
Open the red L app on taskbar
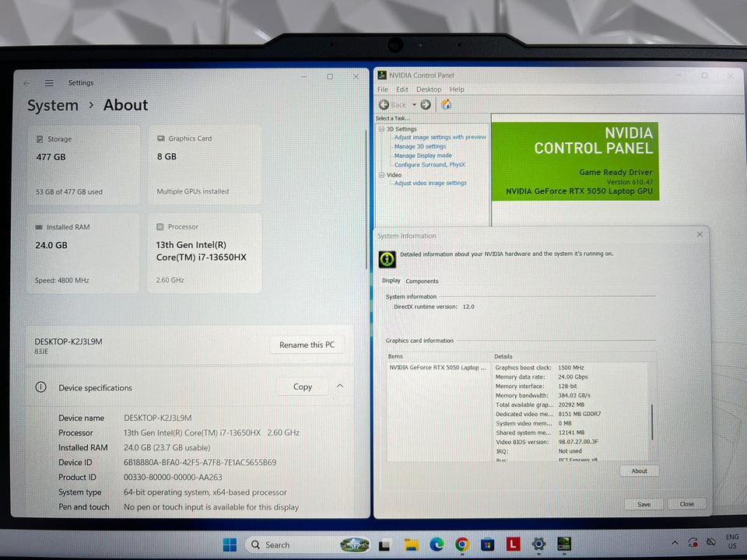point(513,544)
